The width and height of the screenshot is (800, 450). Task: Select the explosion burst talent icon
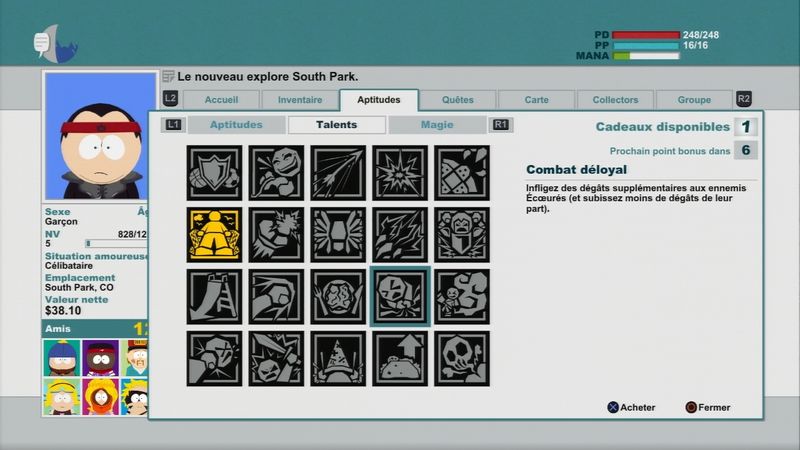point(400,172)
